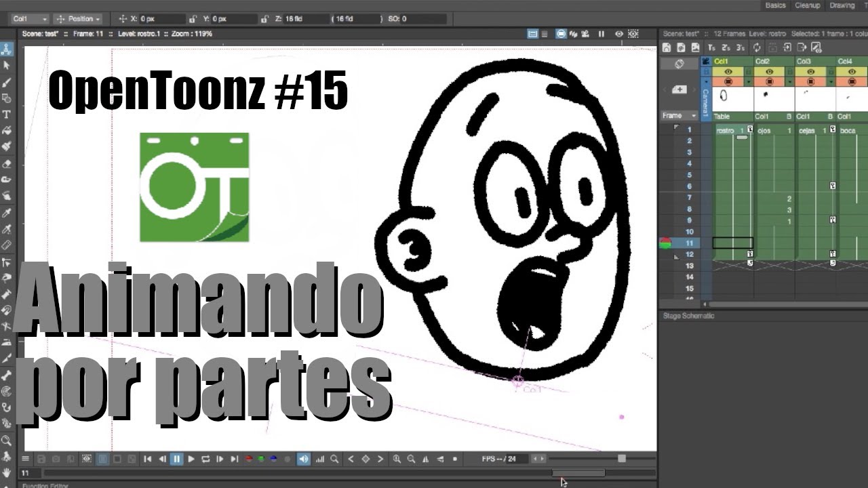
Task: Click the Collapse icon in the Xsheet toolbar
Action: tap(772, 47)
